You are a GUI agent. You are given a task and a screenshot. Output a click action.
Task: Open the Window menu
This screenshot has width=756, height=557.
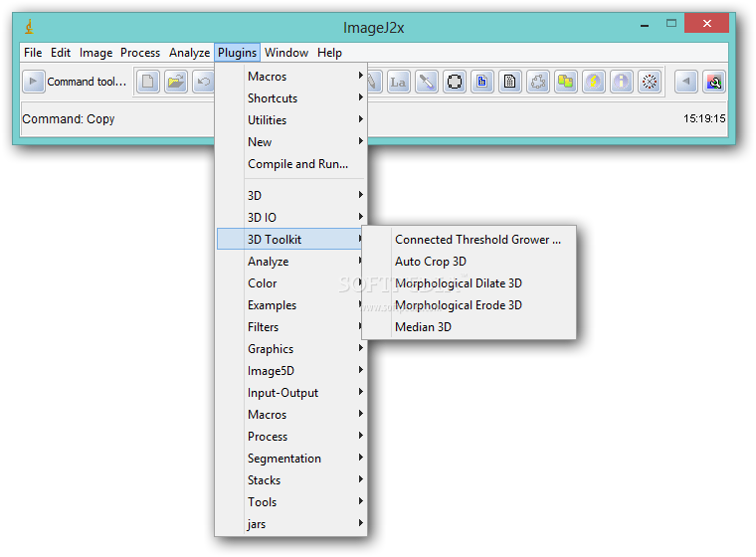286,53
